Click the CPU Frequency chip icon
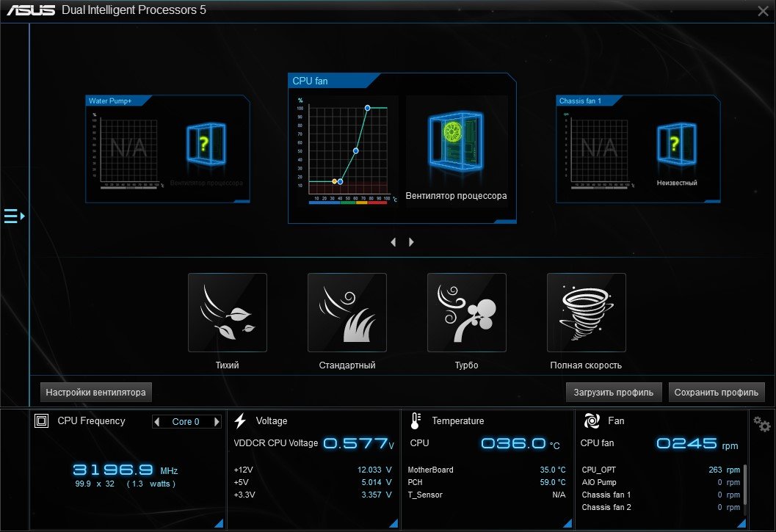The width and height of the screenshot is (776, 532). [x=42, y=420]
